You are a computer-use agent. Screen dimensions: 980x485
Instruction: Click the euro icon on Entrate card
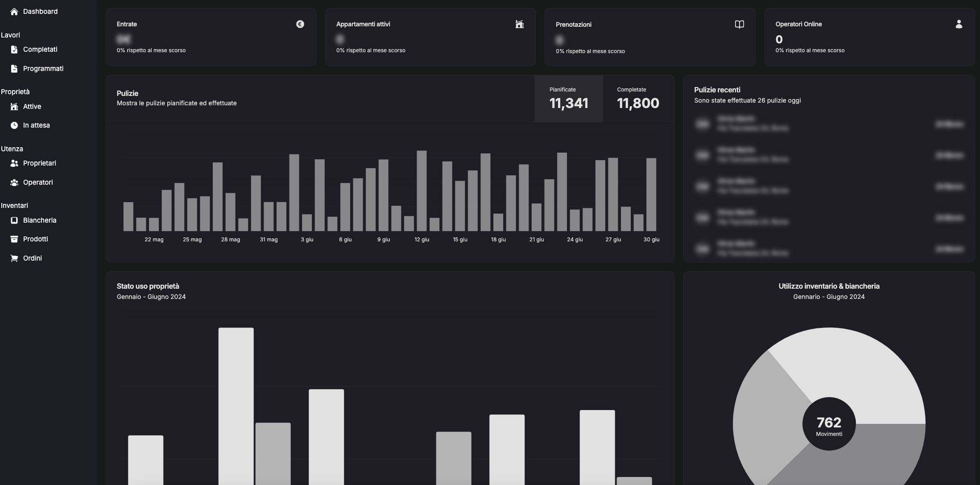[300, 24]
